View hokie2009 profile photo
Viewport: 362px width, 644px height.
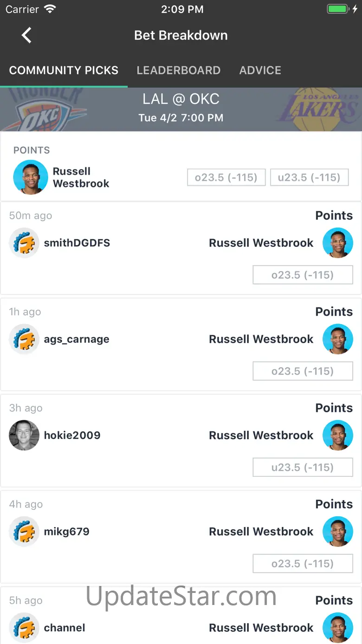point(24,435)
